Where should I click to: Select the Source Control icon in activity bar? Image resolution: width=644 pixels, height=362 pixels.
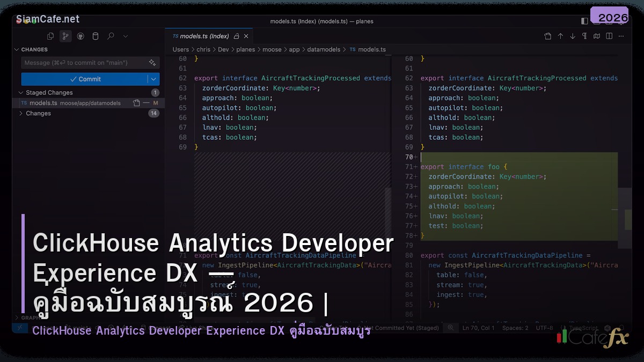(65, 36)
